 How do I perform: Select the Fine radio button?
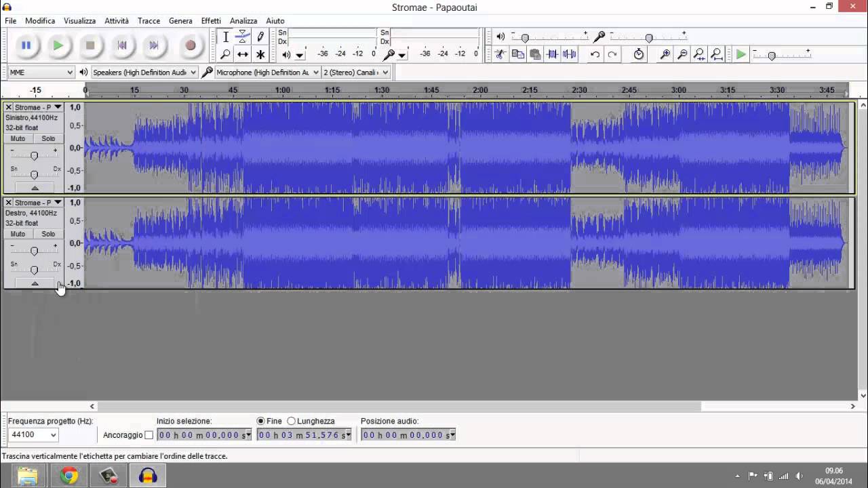261,421
